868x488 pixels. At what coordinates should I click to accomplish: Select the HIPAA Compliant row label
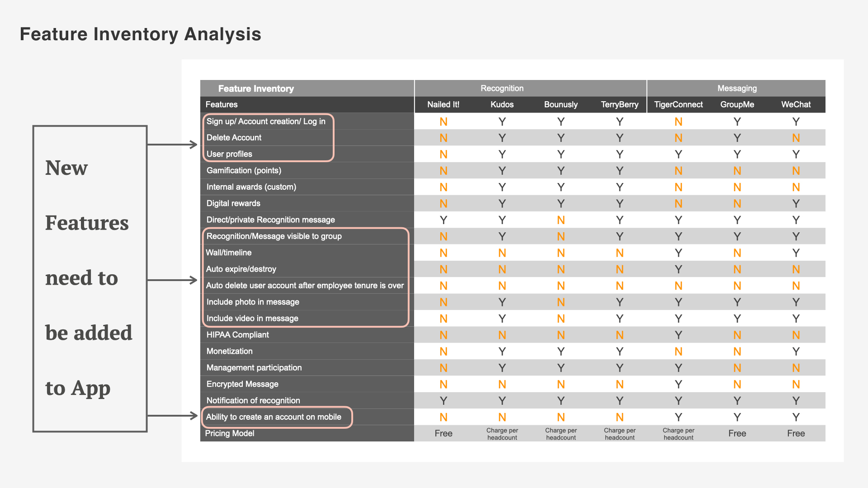tap(237, 335)
